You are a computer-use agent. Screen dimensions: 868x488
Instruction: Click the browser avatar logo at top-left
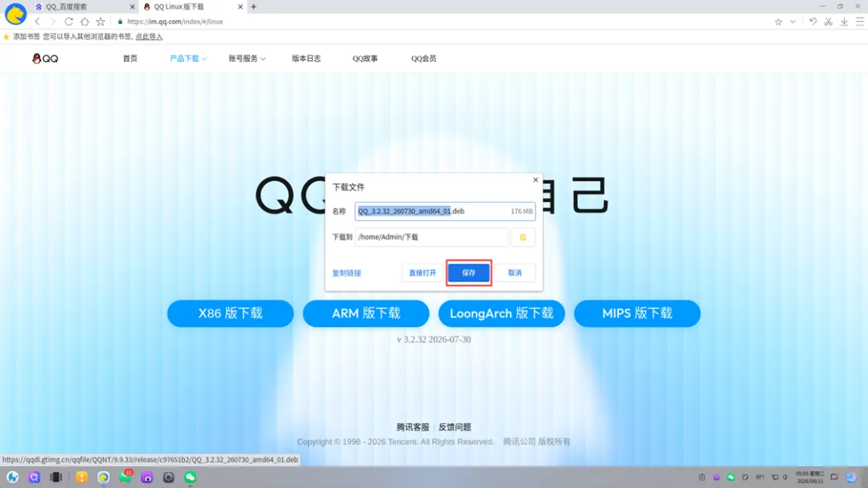tap(15, 14)
